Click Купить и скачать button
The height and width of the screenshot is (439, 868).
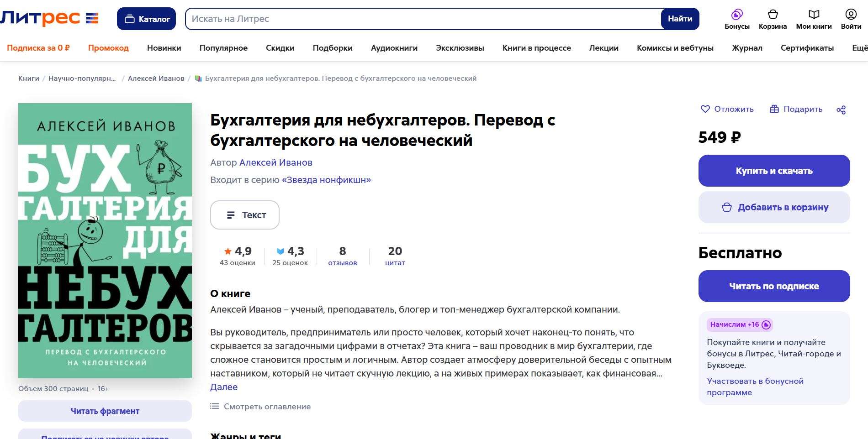pos(774,171)
